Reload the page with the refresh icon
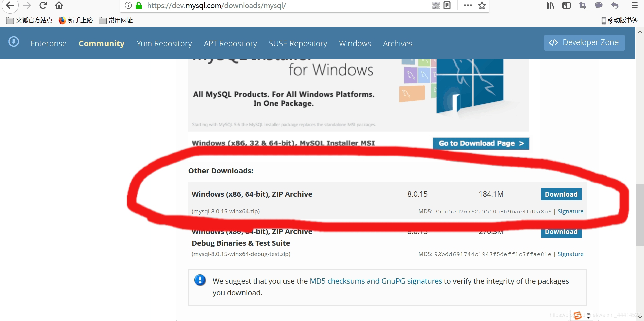Viewport: 644px width, 321px height. 43,5
